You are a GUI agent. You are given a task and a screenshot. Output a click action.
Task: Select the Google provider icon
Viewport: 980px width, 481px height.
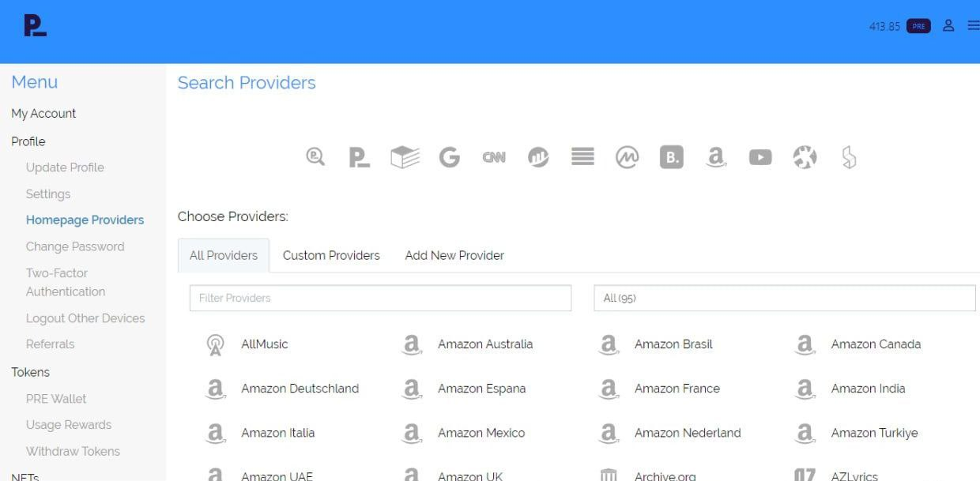point(449,158)
